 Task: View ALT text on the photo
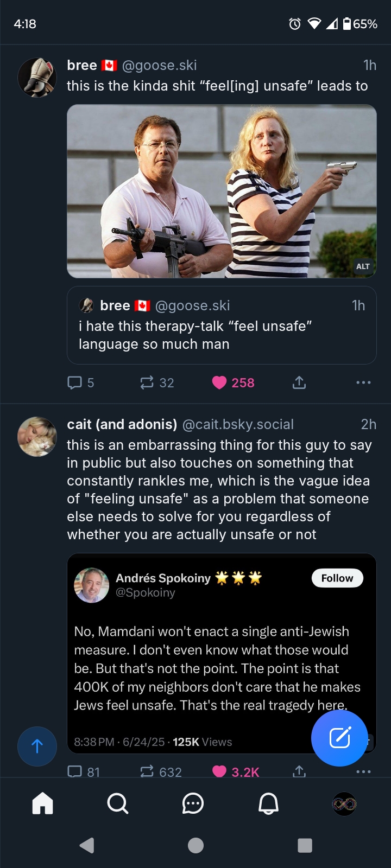363,266
